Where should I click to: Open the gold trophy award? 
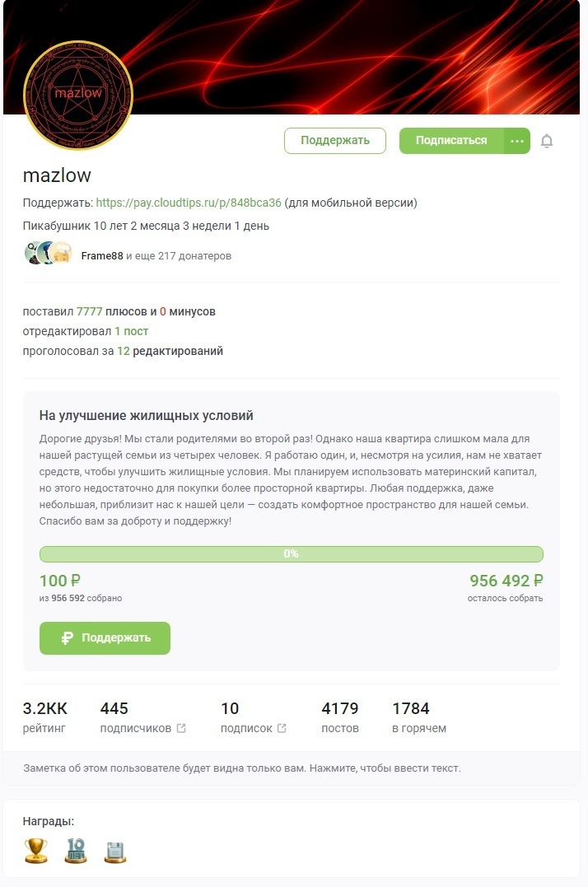coord(36,850)
